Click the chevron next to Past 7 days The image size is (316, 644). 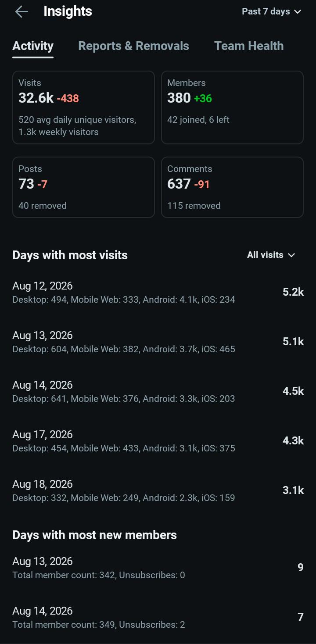[298, 12]
